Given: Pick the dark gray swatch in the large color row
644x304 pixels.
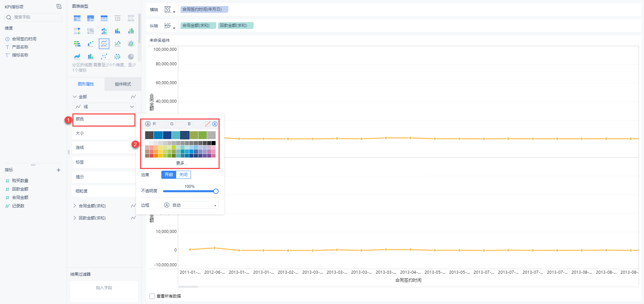Looking at the screenshot, I should pyautogui.click(x=150, y=135).
